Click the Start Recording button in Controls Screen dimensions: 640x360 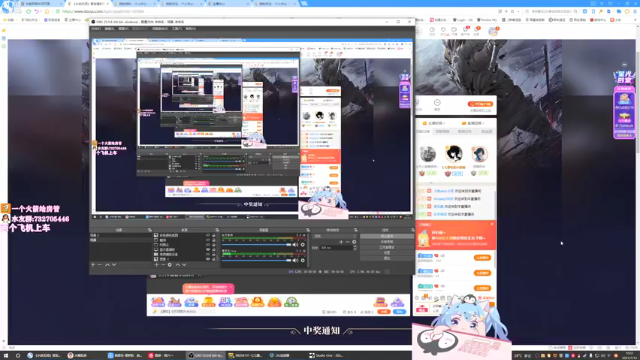(x=387, y=242)
